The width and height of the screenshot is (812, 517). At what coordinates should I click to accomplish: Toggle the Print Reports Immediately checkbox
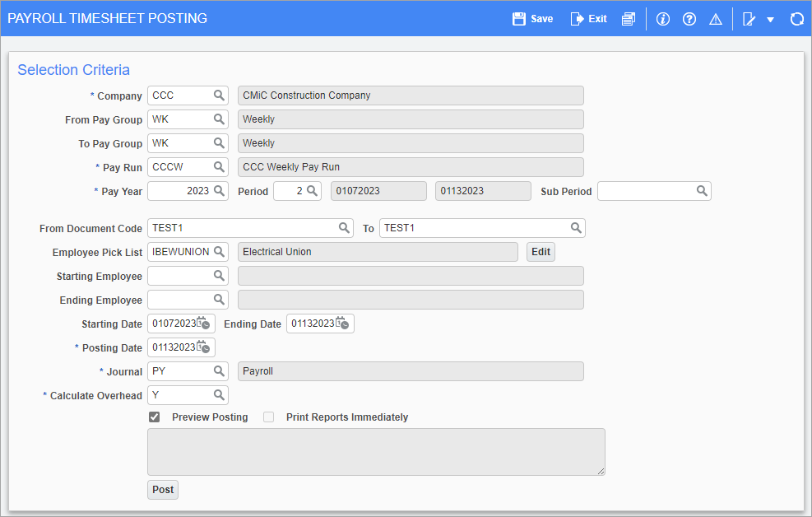tap(269, 417)
